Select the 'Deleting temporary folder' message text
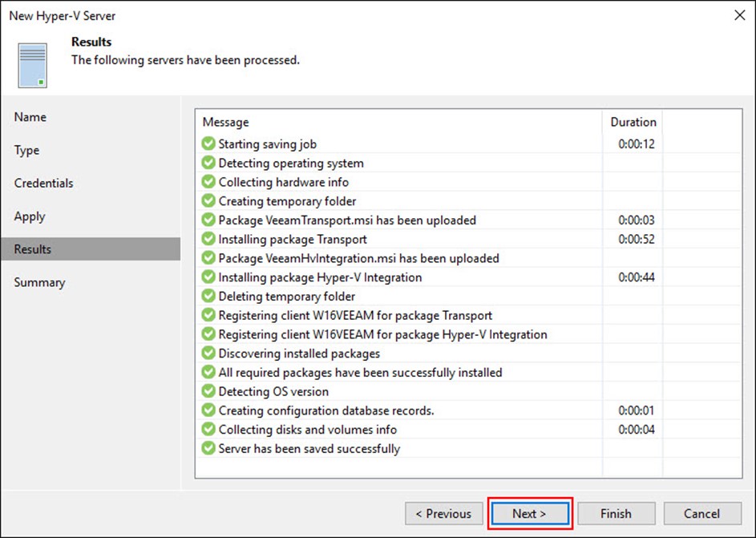The width and height of the screenshot is (756, 538). click(x=287, y=297)
